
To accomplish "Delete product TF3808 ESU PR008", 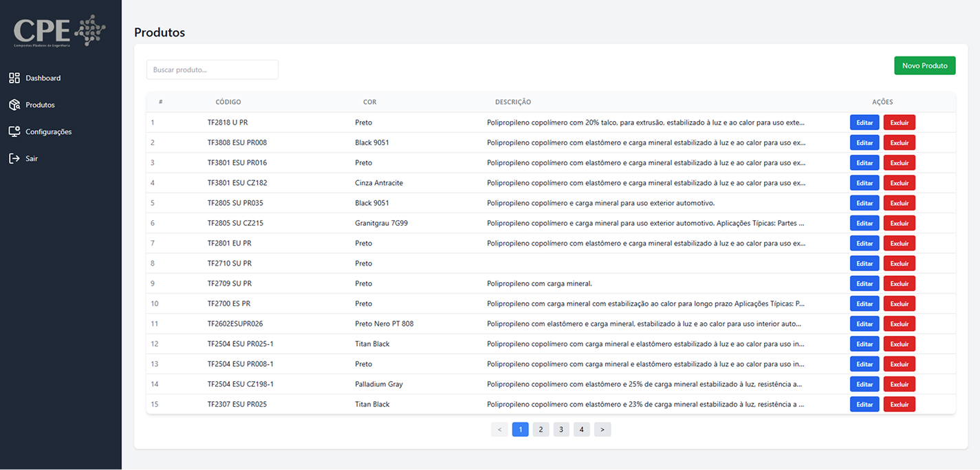I will coord(900,142).
